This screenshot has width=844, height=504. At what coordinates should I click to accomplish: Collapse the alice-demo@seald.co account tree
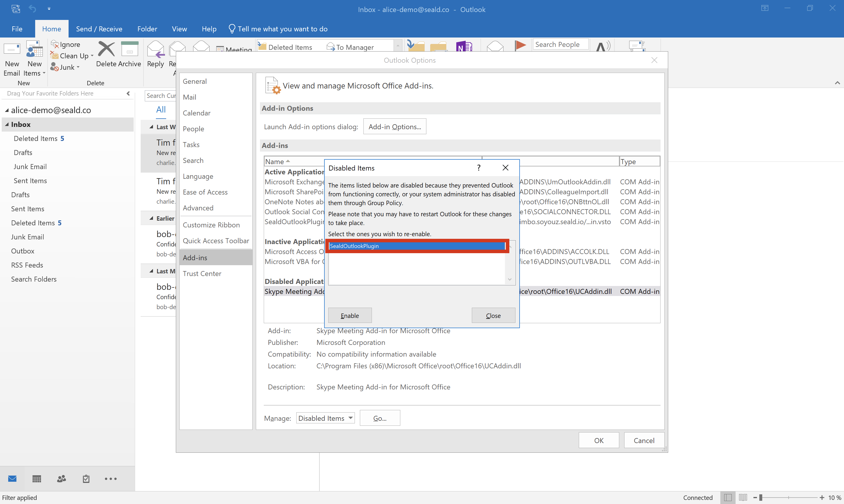pos(7,110)
